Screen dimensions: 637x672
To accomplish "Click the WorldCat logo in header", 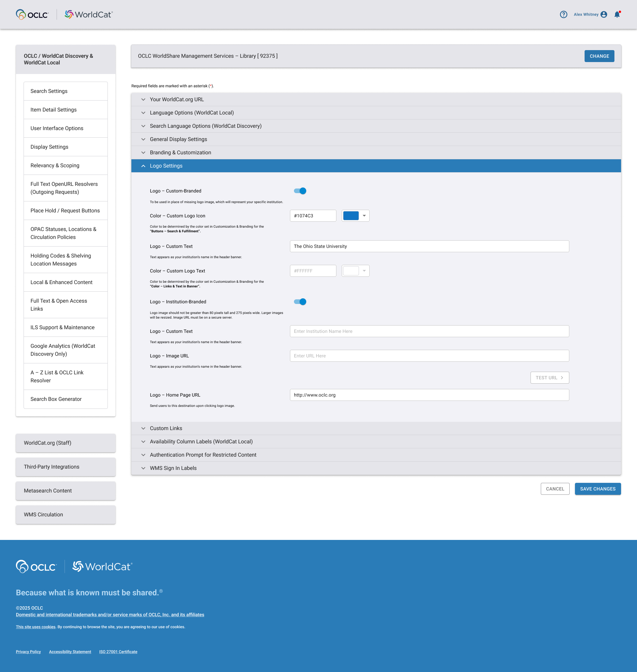I will [x=89, y=14].
